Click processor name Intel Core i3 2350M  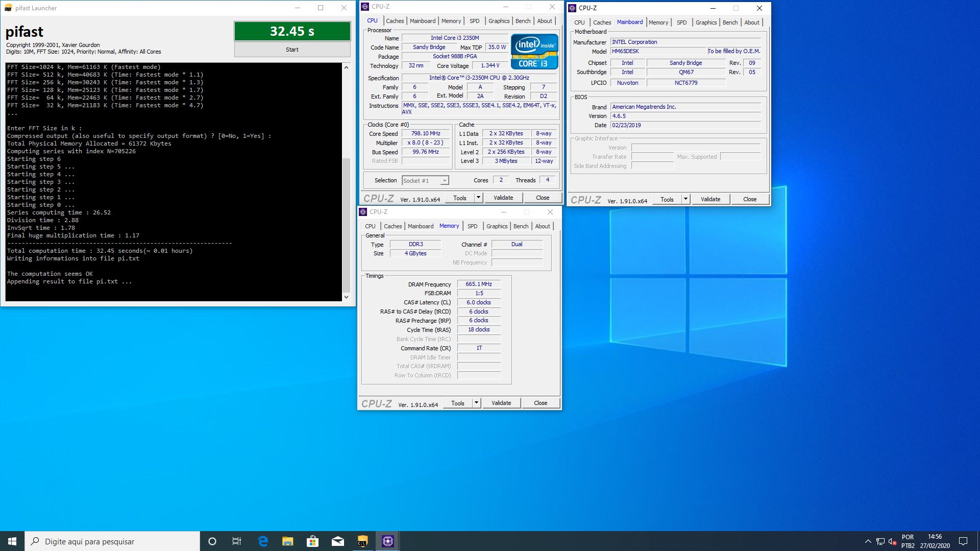pyautogui.click(x=455, y=38)
